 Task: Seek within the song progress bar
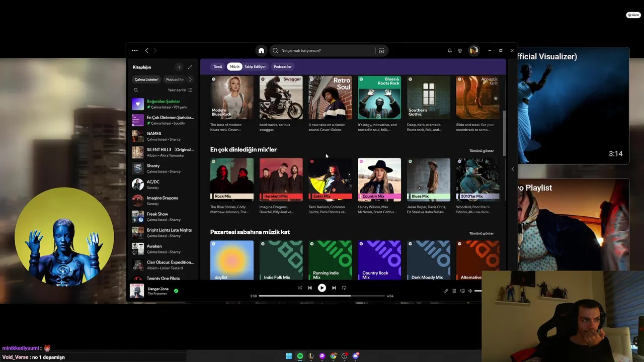tap(322, 296)
